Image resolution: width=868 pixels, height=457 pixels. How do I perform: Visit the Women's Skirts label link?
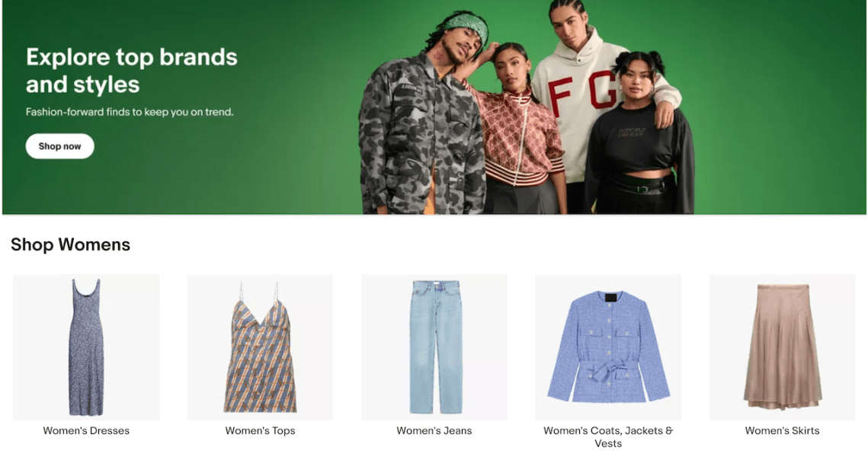coord(782,430)
